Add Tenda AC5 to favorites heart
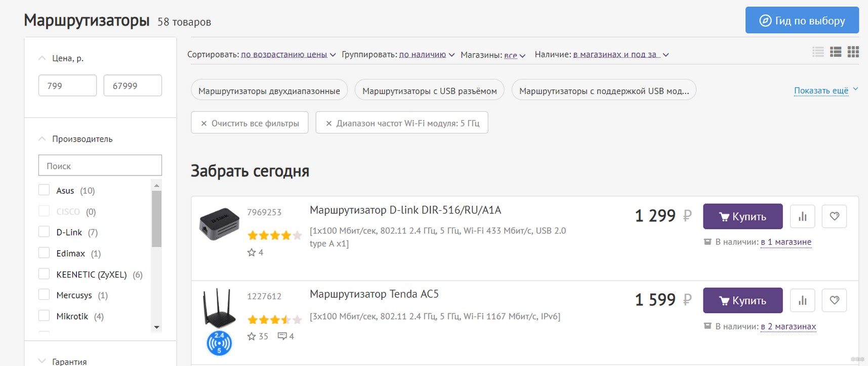The image size is (868, 366). [x=835, y=300]
